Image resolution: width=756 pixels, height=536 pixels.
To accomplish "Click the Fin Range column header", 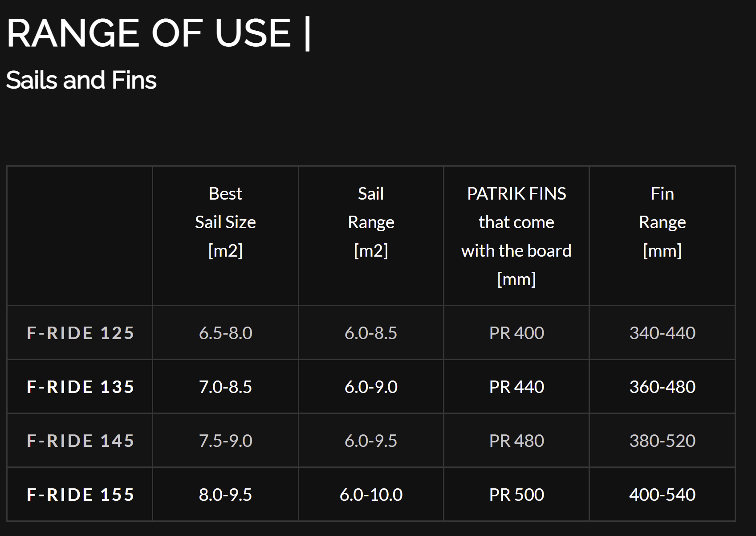I will coord(662,222).
